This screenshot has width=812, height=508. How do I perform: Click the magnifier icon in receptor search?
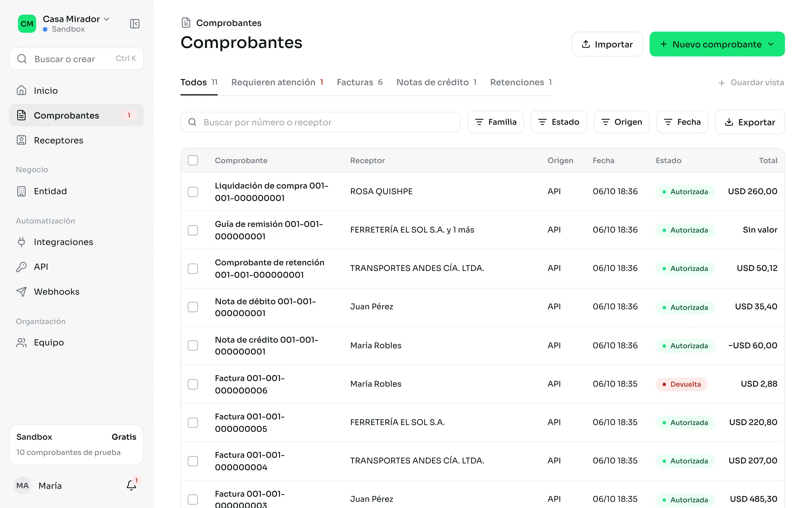click(x=192, y=122)
